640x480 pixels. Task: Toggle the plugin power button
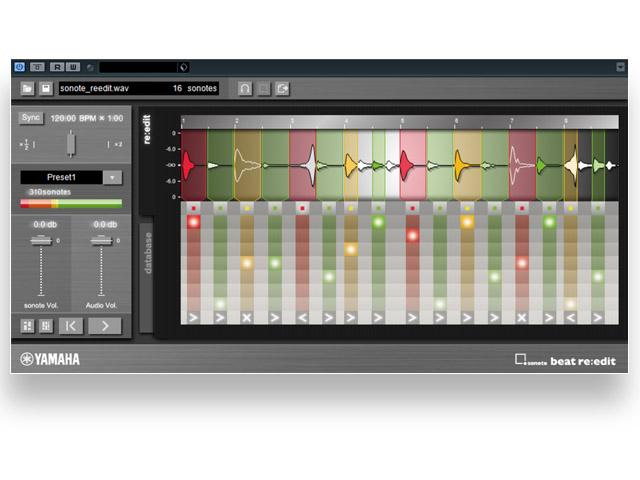[x=19, y=67]
